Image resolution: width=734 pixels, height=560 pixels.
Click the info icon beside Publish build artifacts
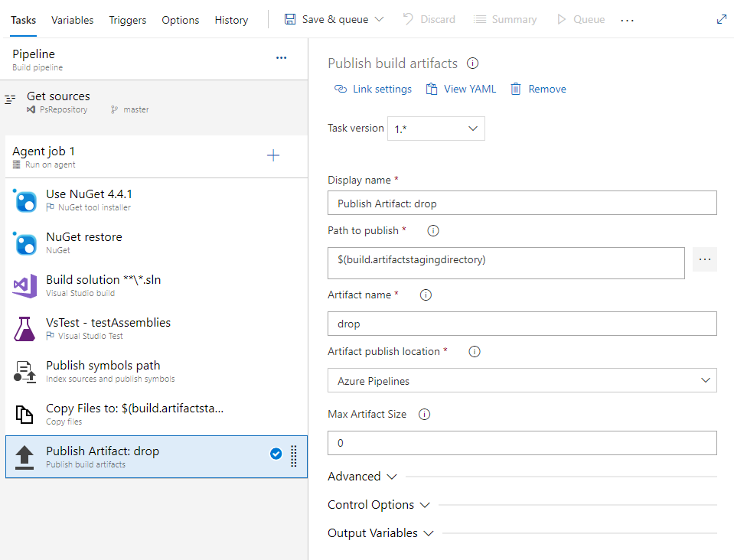(473, 63)
